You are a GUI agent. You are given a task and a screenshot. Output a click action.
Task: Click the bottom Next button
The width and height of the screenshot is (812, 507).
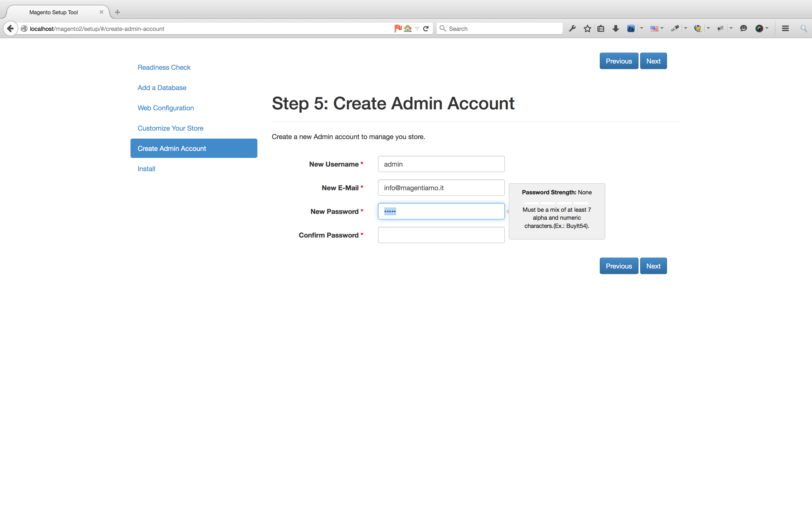click(653, 266)
